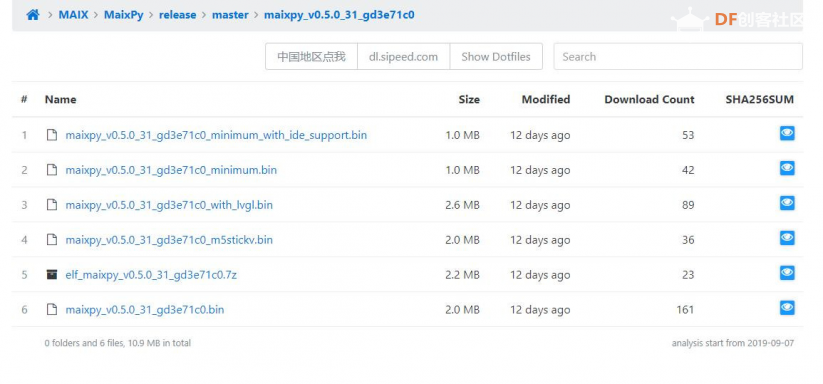This screenshot has height=384, width=823.
Task: Sort by the Size column header
Action: click(x=469, y=99)
